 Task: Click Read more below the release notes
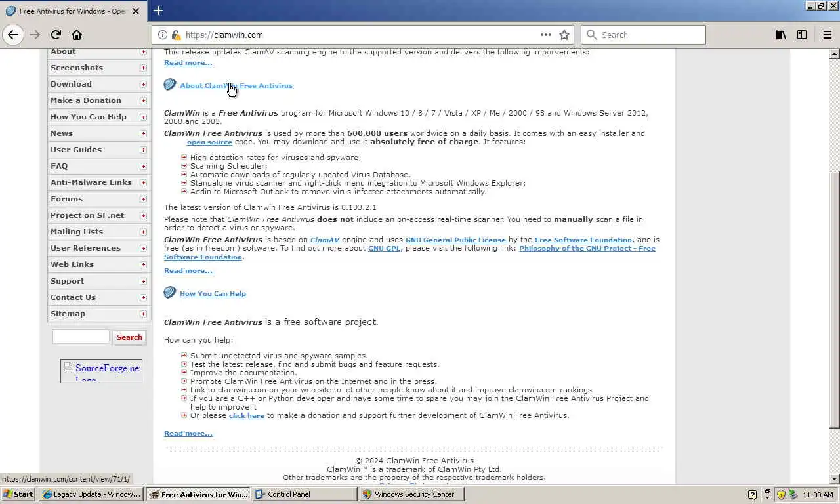point(188,62)
